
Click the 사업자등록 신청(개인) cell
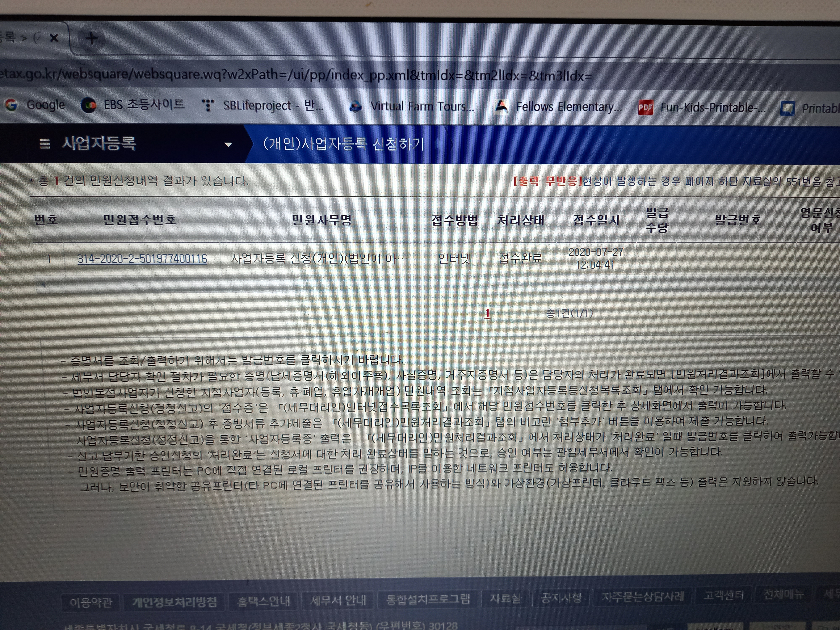click(x=319, y=259)
